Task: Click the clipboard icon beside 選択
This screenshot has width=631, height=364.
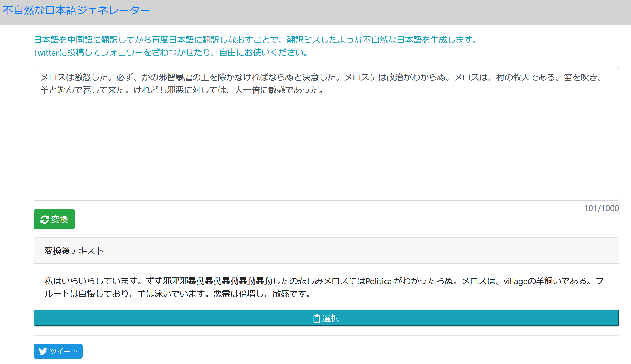Action: [x=316, y=318]
